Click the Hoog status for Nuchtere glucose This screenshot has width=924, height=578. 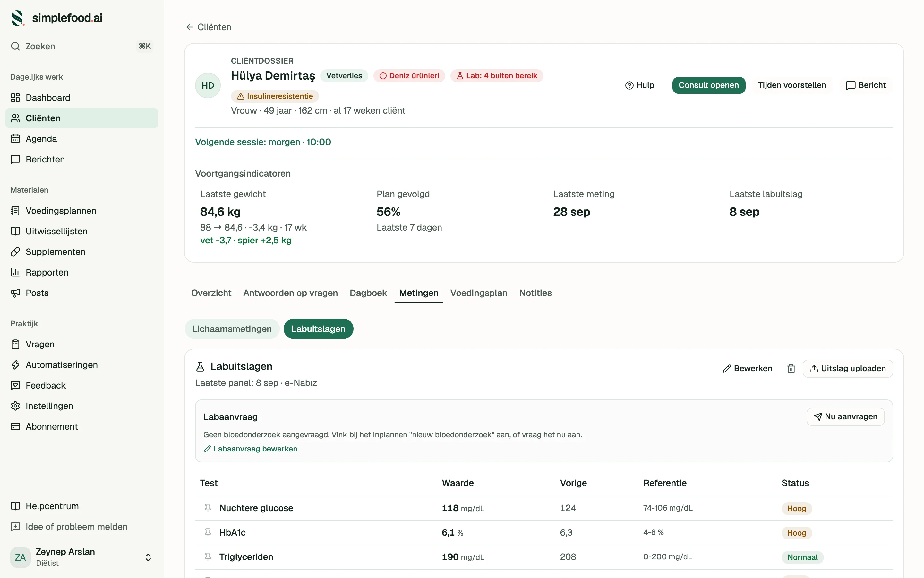point(797,508)
